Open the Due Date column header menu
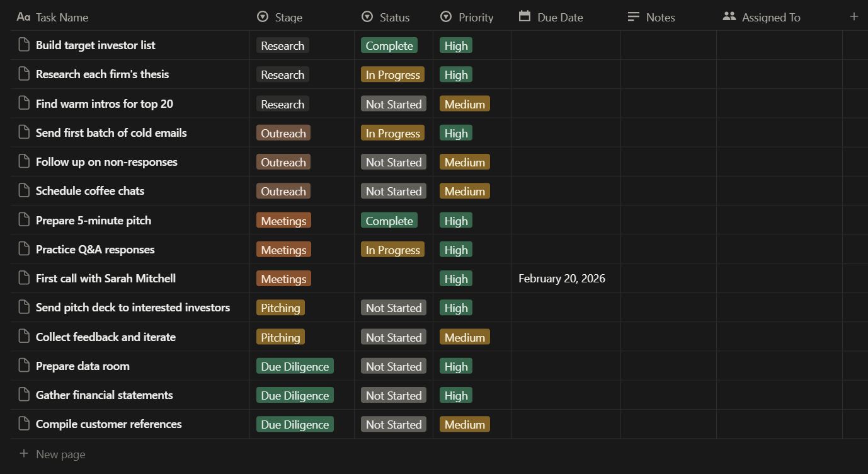The height and width of the screenshot is (474, 868). coord(559,17)
